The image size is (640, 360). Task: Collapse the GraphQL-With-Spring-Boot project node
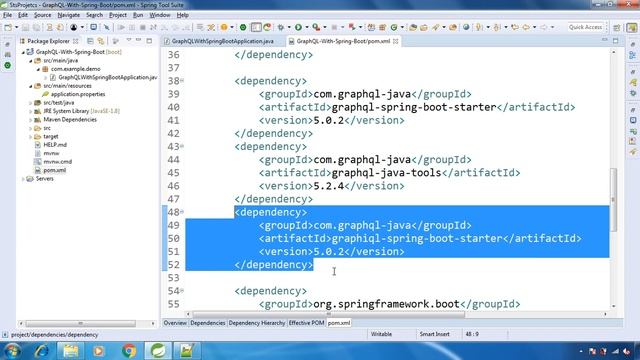[23, 52]
